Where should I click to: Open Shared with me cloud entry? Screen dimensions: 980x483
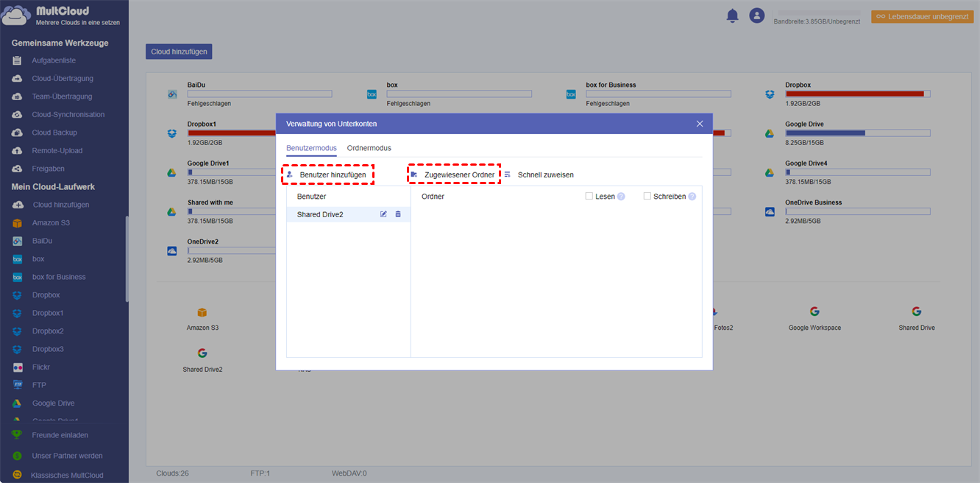[210, 202]
